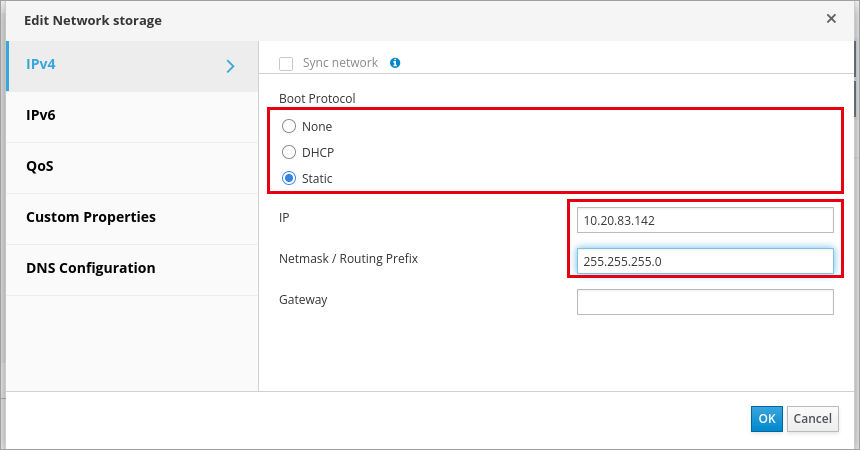
Task: Click the Boot Protocol label
Action: click(317, 99)
